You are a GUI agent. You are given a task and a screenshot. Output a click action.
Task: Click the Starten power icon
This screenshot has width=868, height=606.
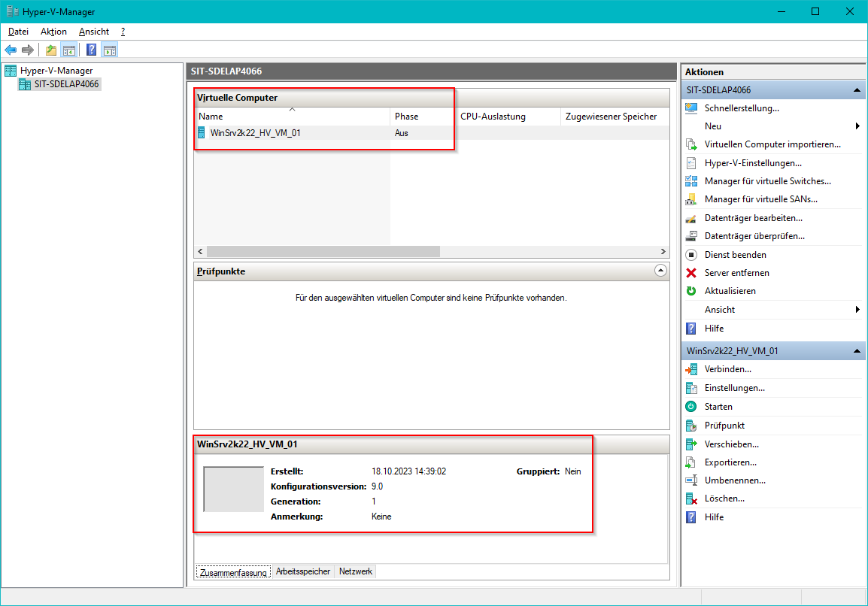coord(691,407)
